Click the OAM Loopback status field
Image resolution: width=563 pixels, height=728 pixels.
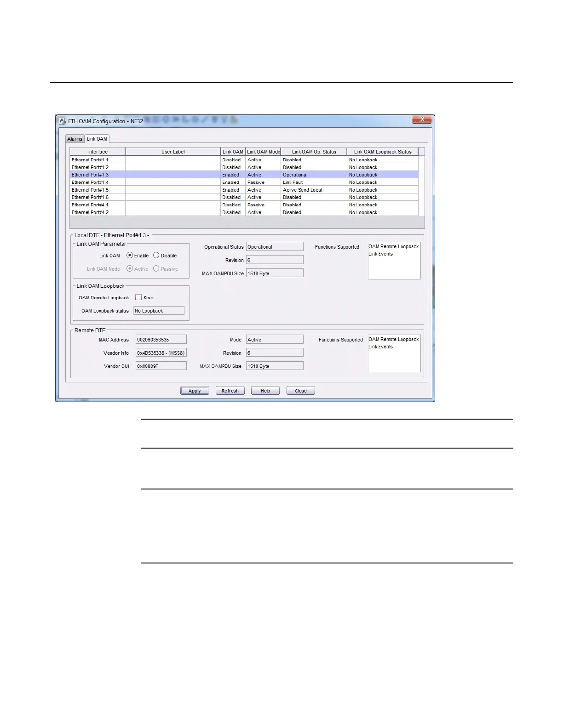click(x=159, y=311)
